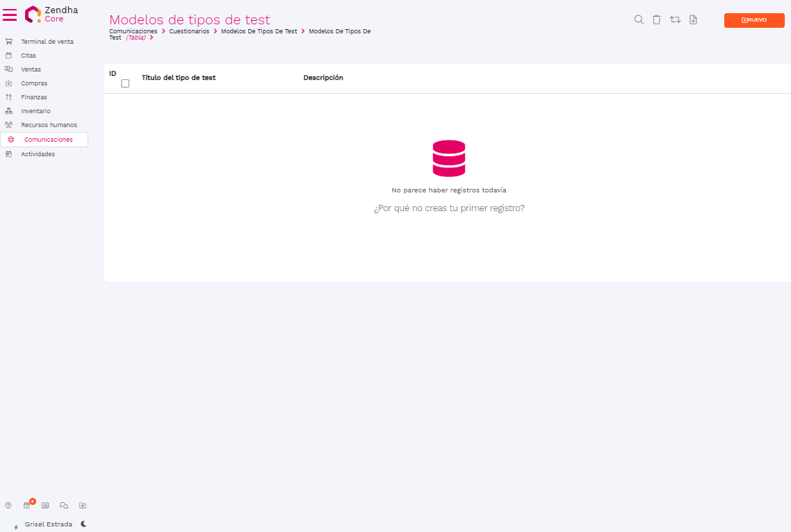Expand the Ventas sidebar section
This screenshot has width=791, height=532.
[31, 69]
